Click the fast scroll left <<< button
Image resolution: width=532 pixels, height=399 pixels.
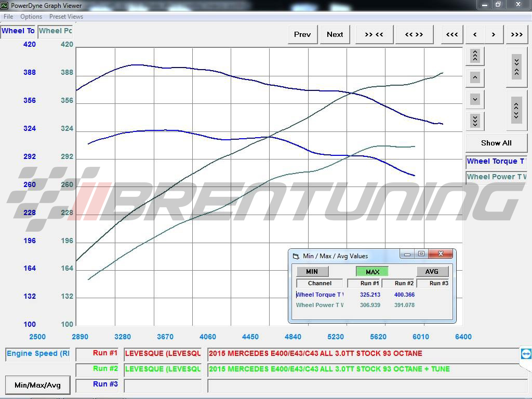pyautogui.click(x=452, y=35)
